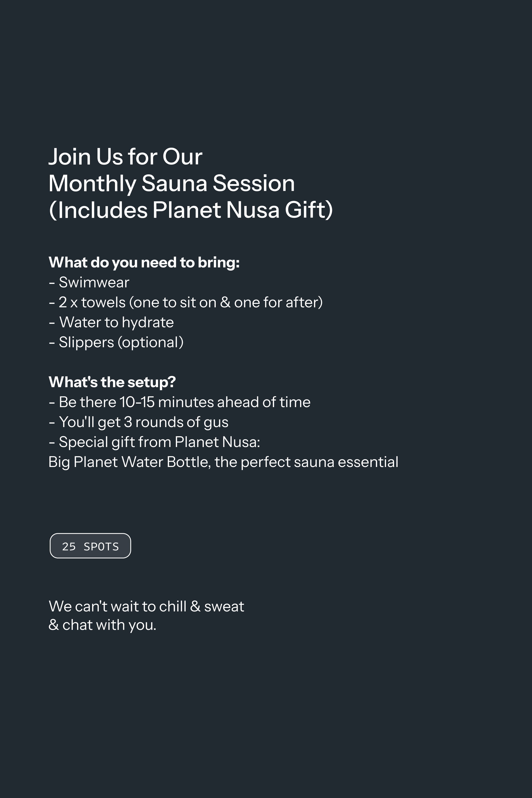
Task: Click the 'We can't wait to chill & sweat' line
Action: pyautogui.click(x=147, y=606)
